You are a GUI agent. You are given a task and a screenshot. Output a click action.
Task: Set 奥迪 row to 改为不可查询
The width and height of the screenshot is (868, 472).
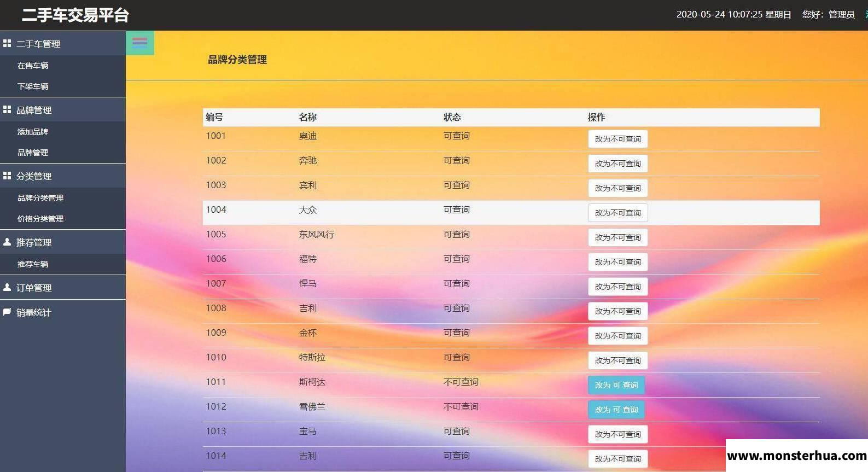[x=618, y=139]
